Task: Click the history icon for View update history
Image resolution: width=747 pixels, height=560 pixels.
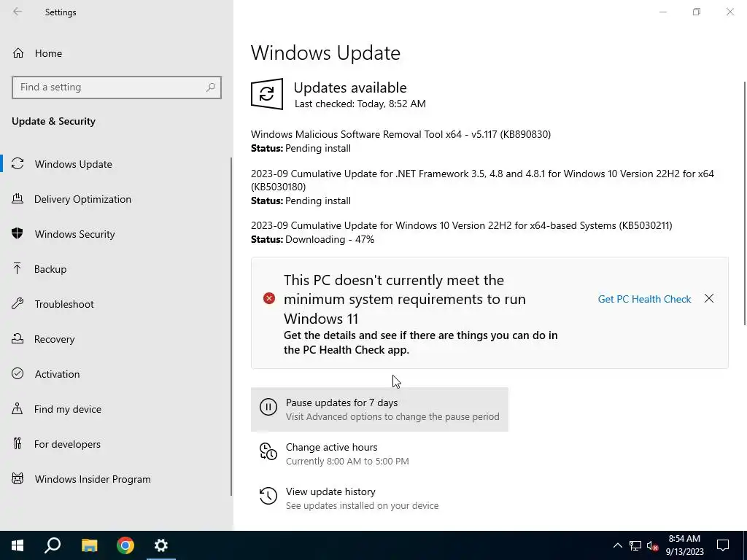Action: click(268, 496)
